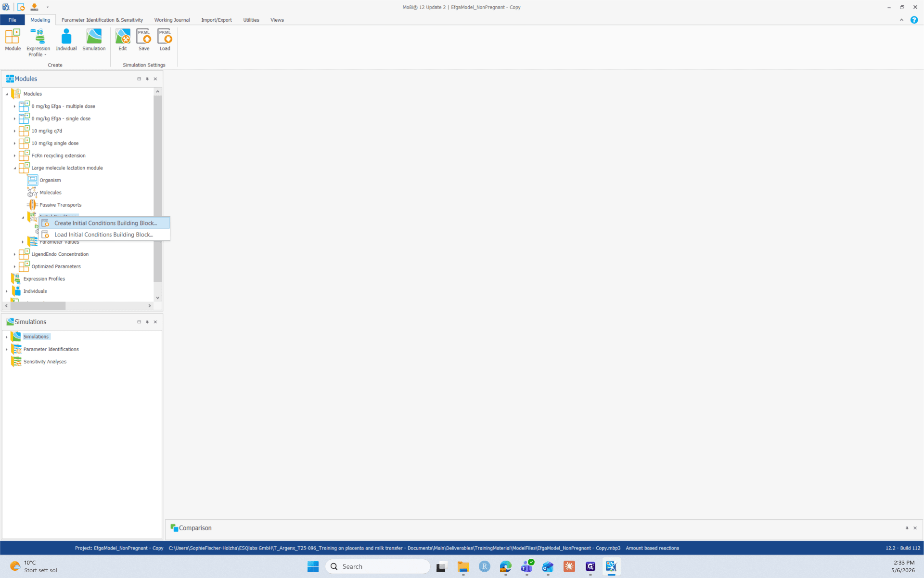The height and width of the screenshot is (578, 924).
Task: Open File Explorer from the taskbar
Action: pyautogui.click(x=463, y=566)
